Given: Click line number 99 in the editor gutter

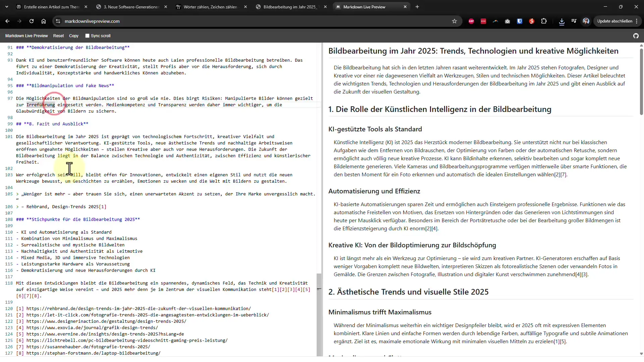Looking at the screenshot, I should pyautogui.click(x=10, y=124).
